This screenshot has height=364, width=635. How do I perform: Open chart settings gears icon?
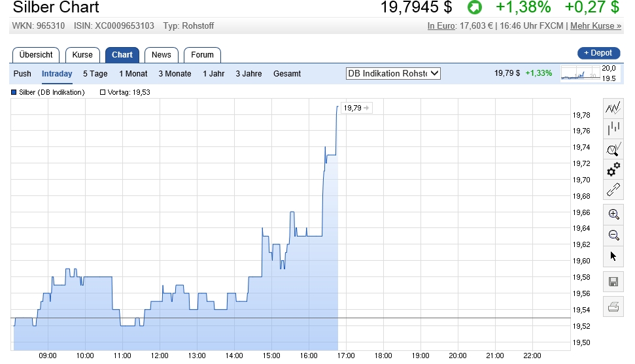click(613, 169)
